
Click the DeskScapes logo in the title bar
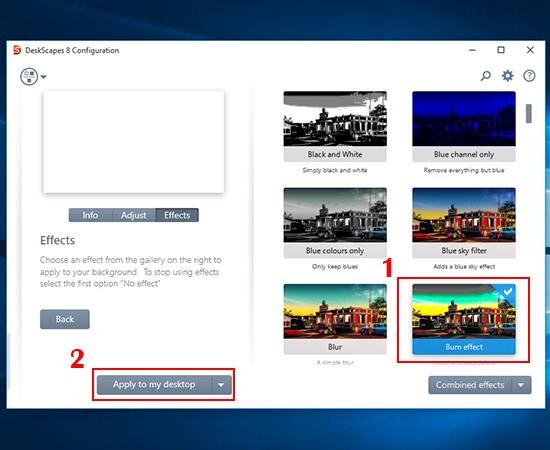[x=17, y=50]
